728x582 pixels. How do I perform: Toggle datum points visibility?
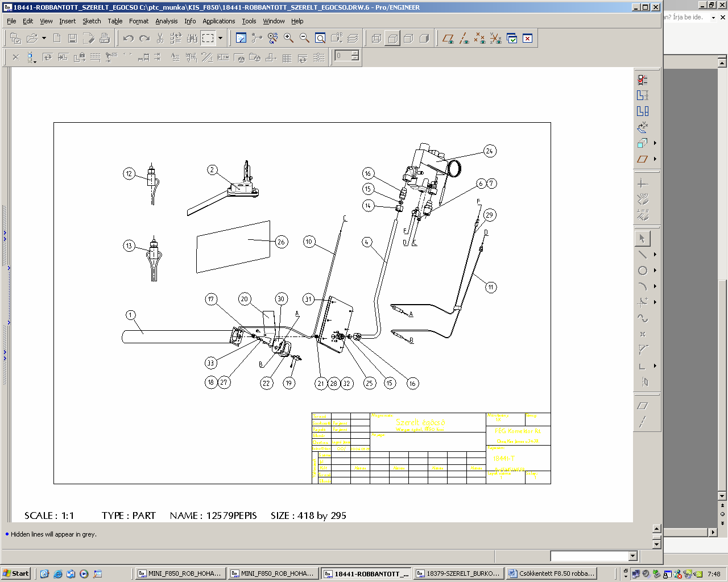pyautogui.click(x=480, y=38)
